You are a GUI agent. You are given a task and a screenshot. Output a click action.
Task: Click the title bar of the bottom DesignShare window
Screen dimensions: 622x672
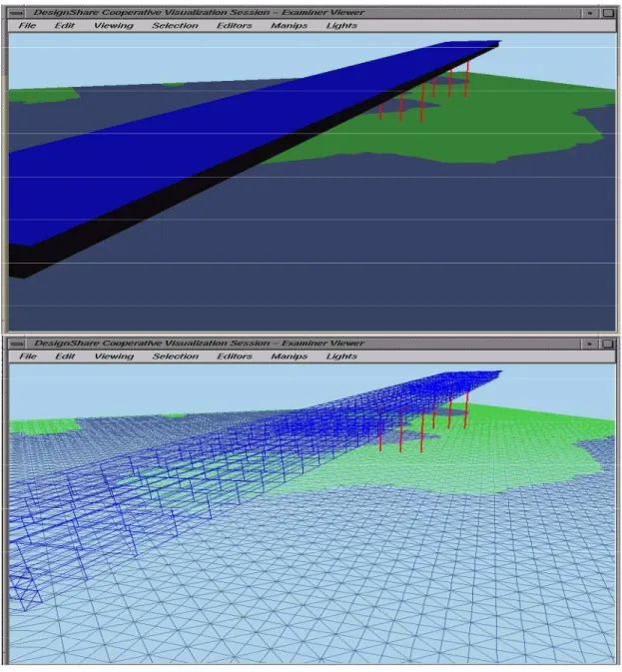304,343
